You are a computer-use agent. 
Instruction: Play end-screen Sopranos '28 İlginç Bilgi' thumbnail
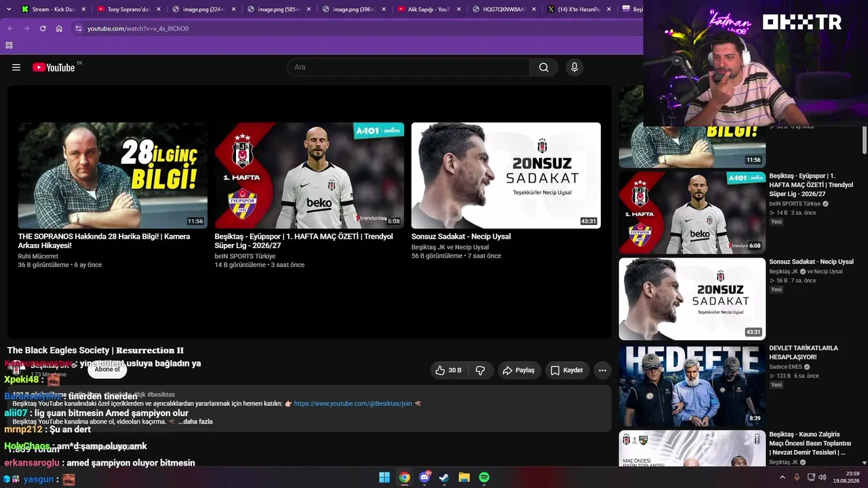(113, 176)
